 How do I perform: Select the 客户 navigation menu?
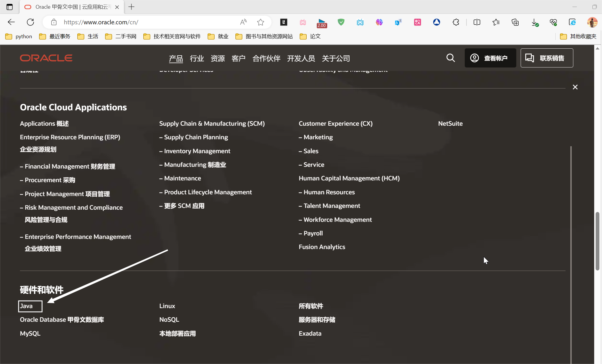[239, 58]
